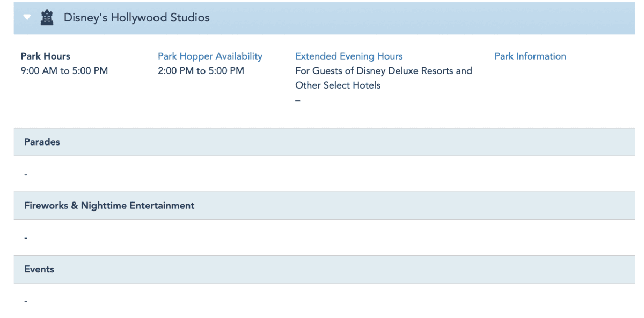Select the Parades section header

coord(42,142)
